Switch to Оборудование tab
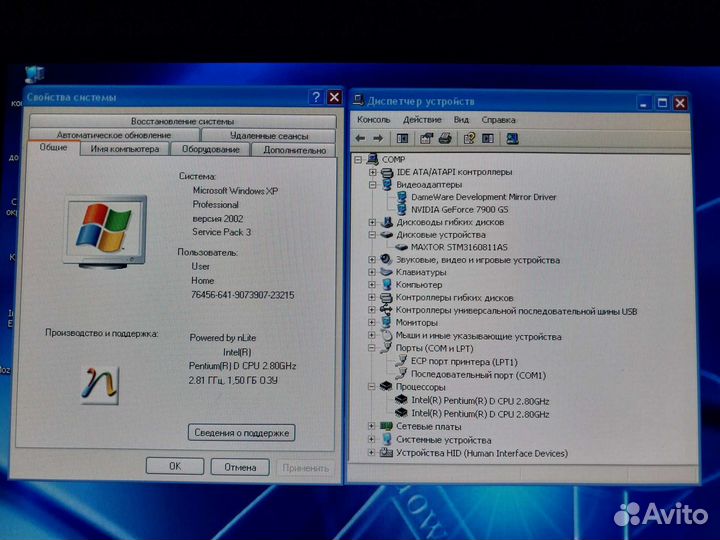This screenshot has height=540, width=720. coord(211,150)
